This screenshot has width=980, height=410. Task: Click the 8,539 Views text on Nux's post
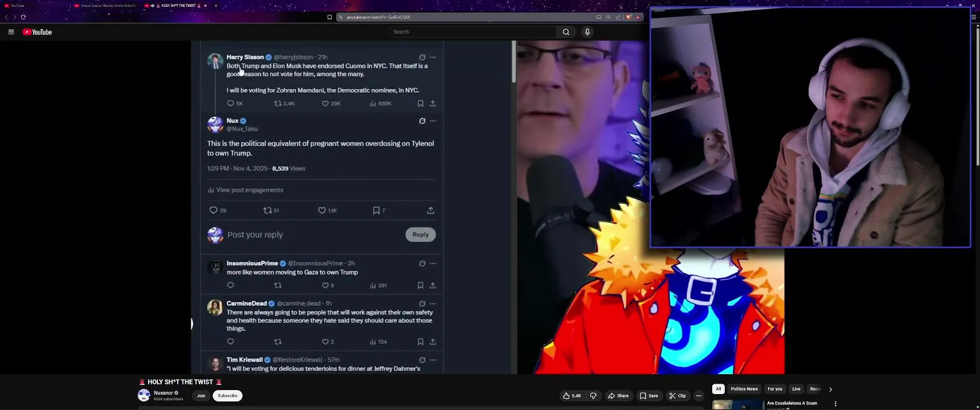coord(289,169)
